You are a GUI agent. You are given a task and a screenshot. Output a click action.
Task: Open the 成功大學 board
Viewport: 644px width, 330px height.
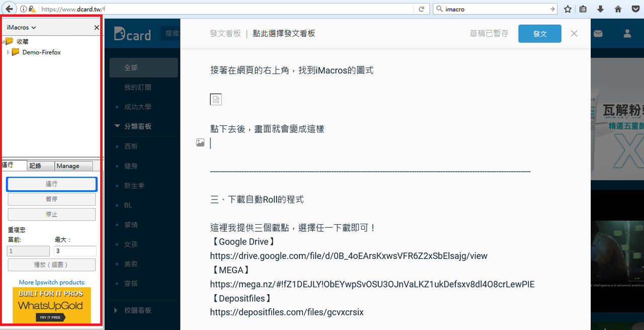click(138, 107)
